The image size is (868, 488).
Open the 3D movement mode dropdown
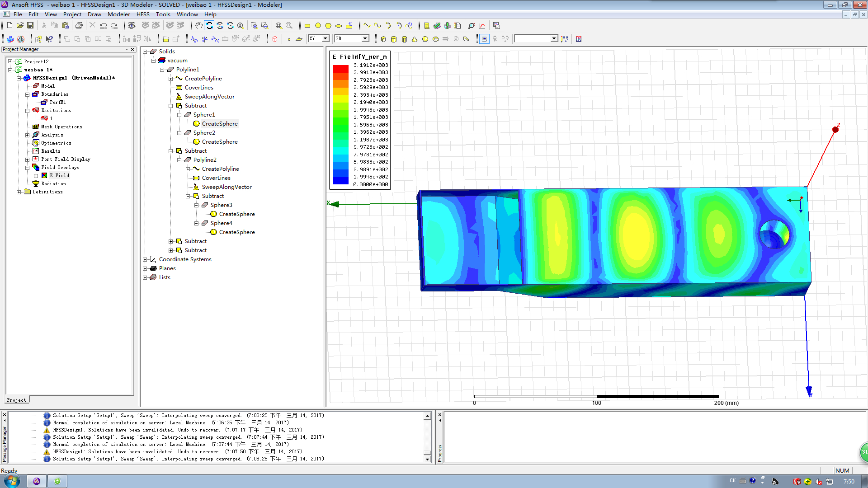pyautogui.click(x=365, y=39)
